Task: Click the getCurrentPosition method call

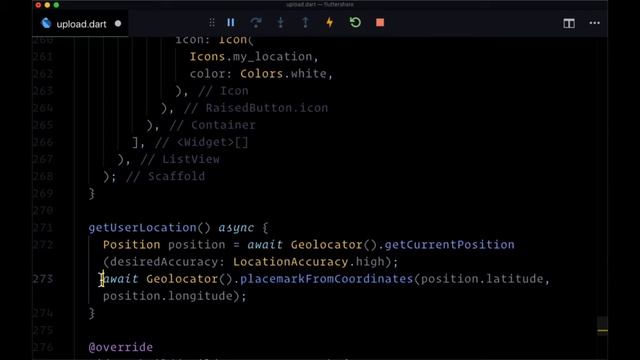Action: pyautogui.click(x=449, y=244)
